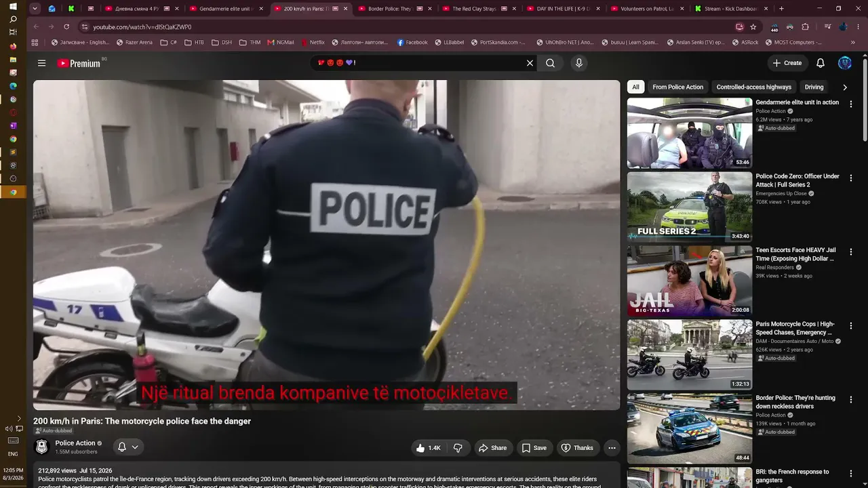Image resolution: width=868 pixels, height=488 pixels.
Task: Open the YouTube guide hamburger menu
Action: pos(41,63)
